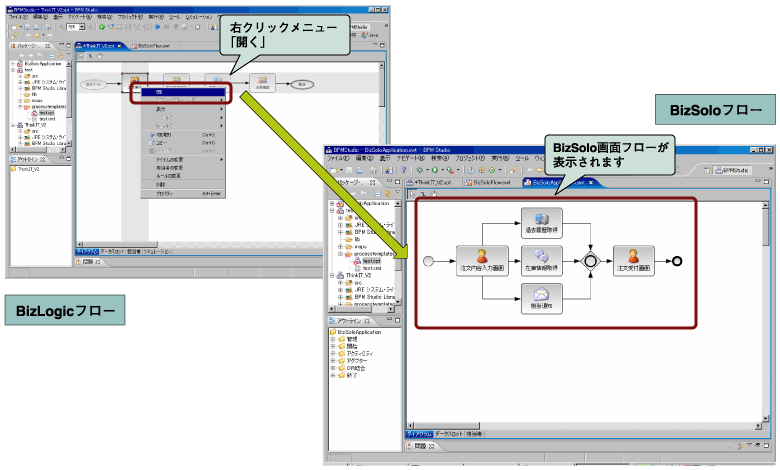Select the bold end circle in the BizSolo flow

click(677, 261)
